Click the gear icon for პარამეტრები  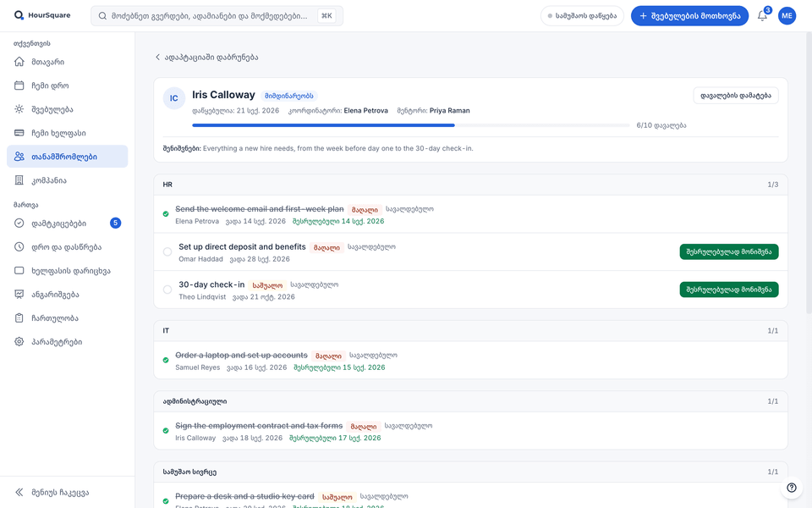click(19, 341)
